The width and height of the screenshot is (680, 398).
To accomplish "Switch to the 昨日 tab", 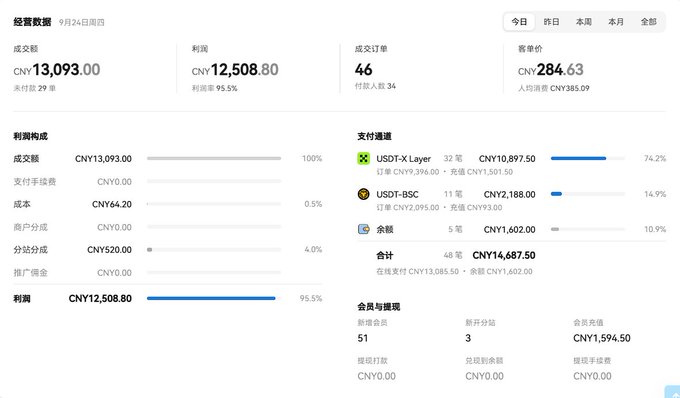I will [x=551, y=22].
